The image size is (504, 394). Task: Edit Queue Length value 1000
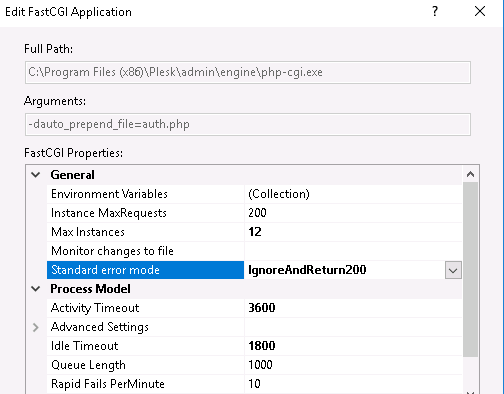click(353, 365)
